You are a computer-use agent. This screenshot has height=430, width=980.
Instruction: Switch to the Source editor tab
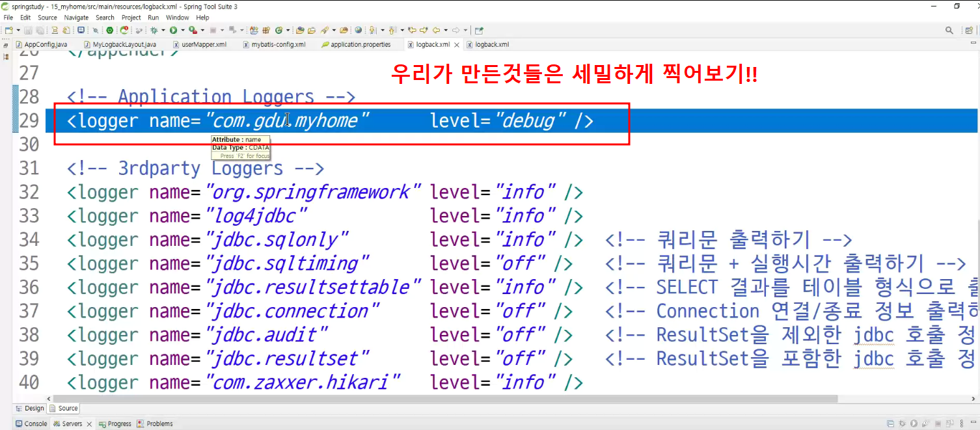pyautogui.click(x=64, y=409)
